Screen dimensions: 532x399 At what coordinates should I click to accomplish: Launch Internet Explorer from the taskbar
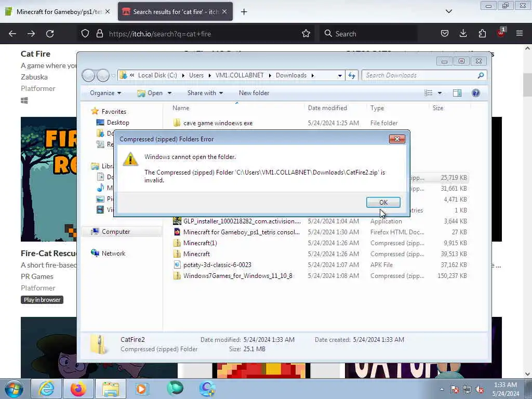[x=46, y=389]
